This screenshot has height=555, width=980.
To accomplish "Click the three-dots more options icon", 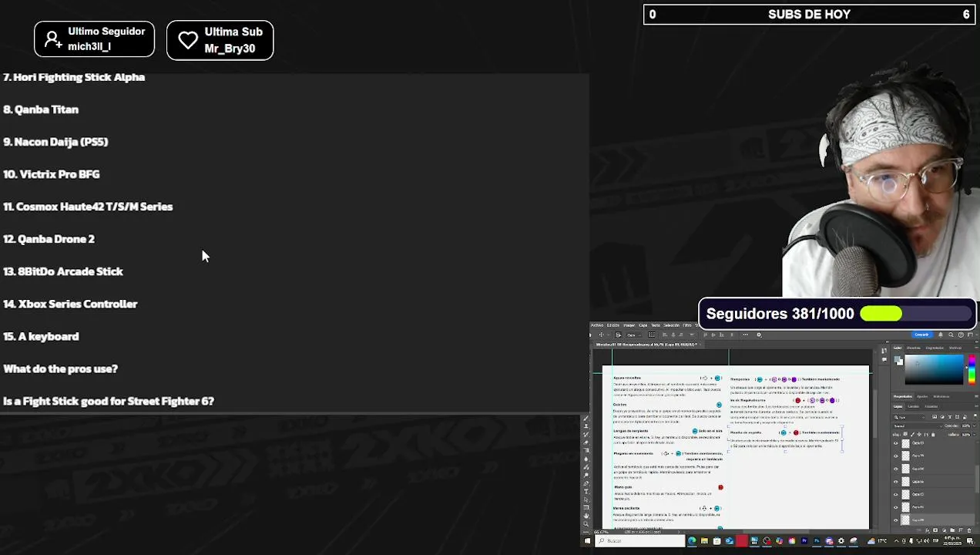I will (746, 335).
